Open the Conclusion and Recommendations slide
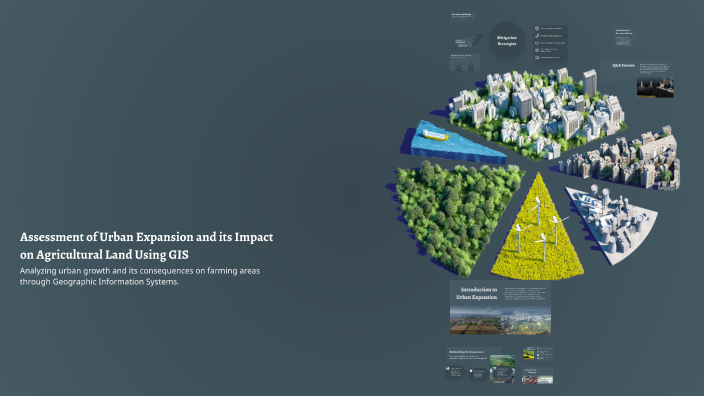The width and height of the screenshot is (704, 396). click(x=625, y=37)
